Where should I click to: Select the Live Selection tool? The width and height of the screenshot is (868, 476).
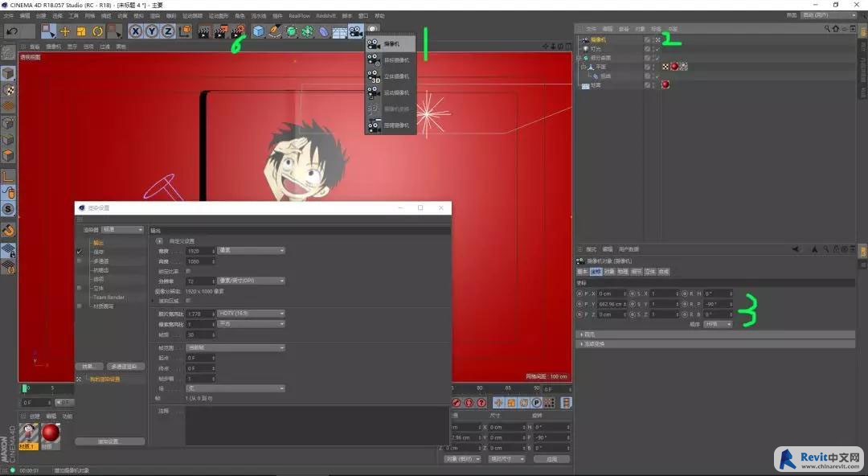pyautogui.click(x=48, y=31)
